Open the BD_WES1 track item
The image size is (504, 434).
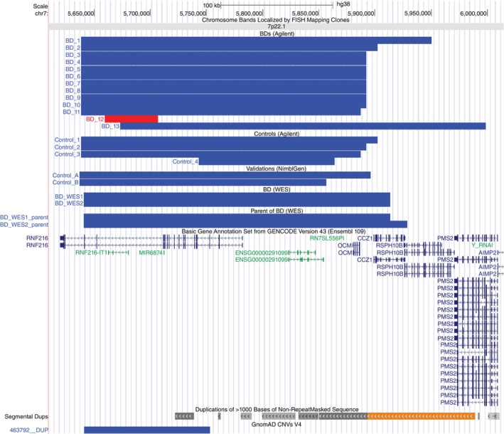pos(70,196)
